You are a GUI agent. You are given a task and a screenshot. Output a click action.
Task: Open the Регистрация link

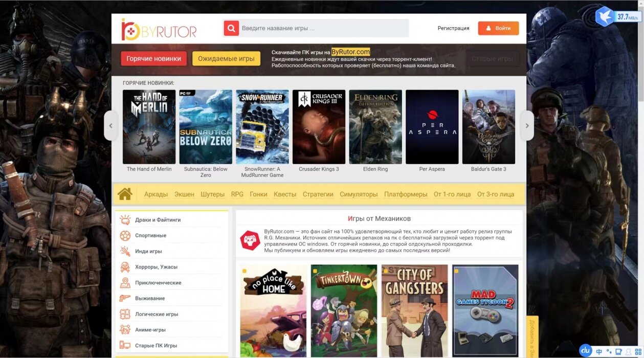coord(453,28)
